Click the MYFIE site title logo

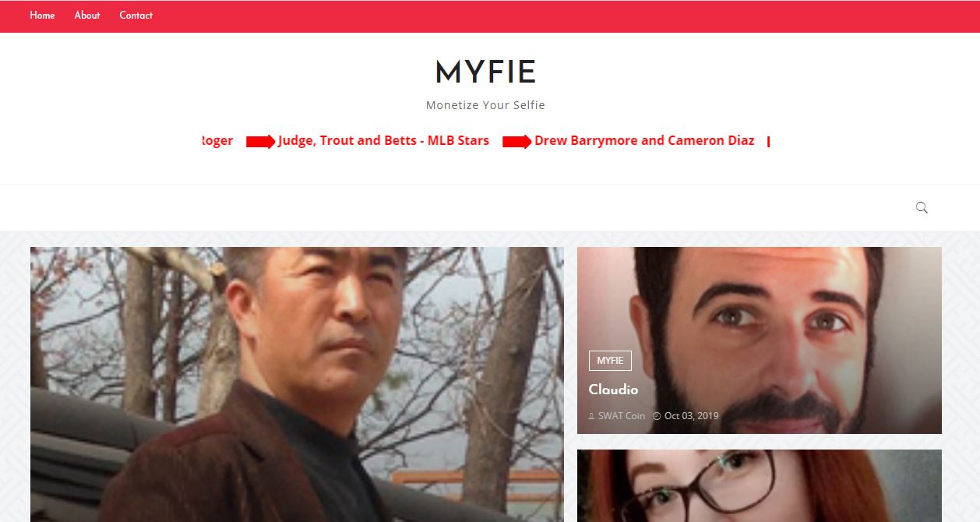[x=485, y=72]
